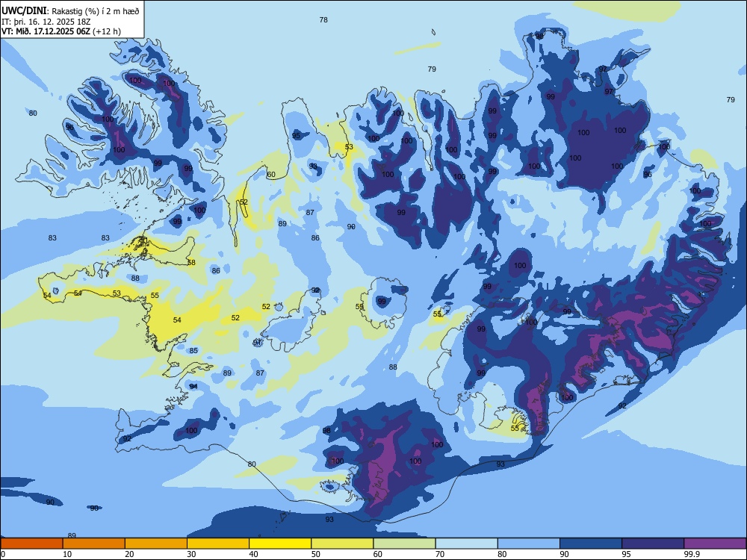Pick the 30–40 golden legend swatch
Screen dimensions: 747x560
point(218,544)
